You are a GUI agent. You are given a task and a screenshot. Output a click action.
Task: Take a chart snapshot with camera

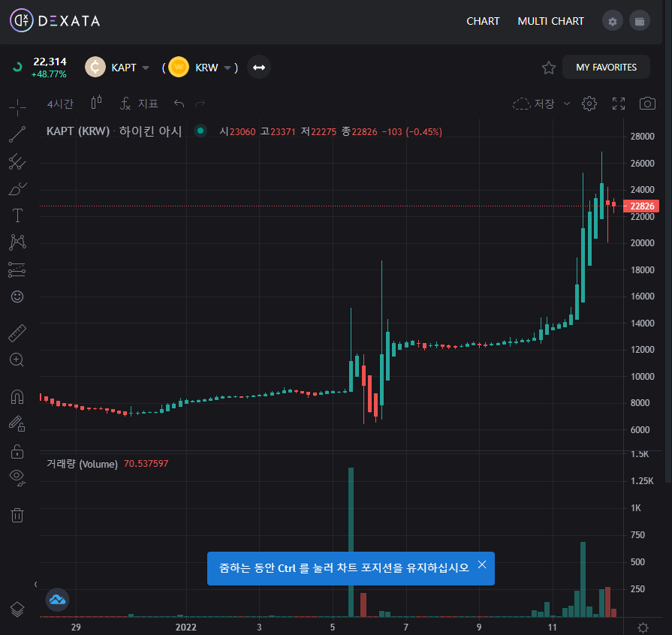click(x=647, y=104)
